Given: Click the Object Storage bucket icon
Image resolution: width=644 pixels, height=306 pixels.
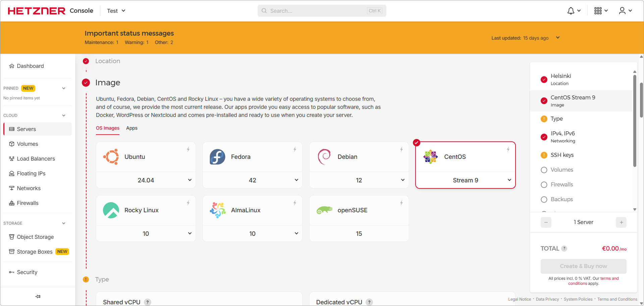Looking at the screenshot, I should (12, 237).
